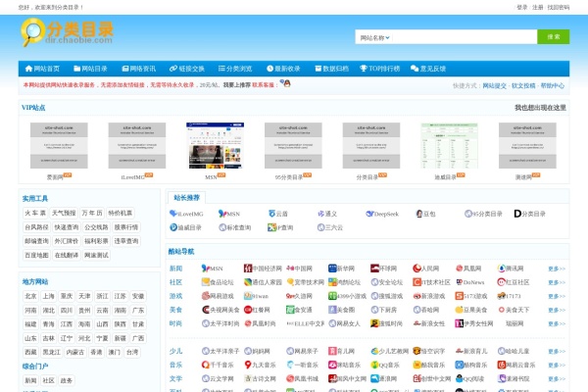Viewport: 588px width, 392px height.
Task: Open 意见反馈 in the navigation bar
Action: pyautogui.click(x=428, y=69)
